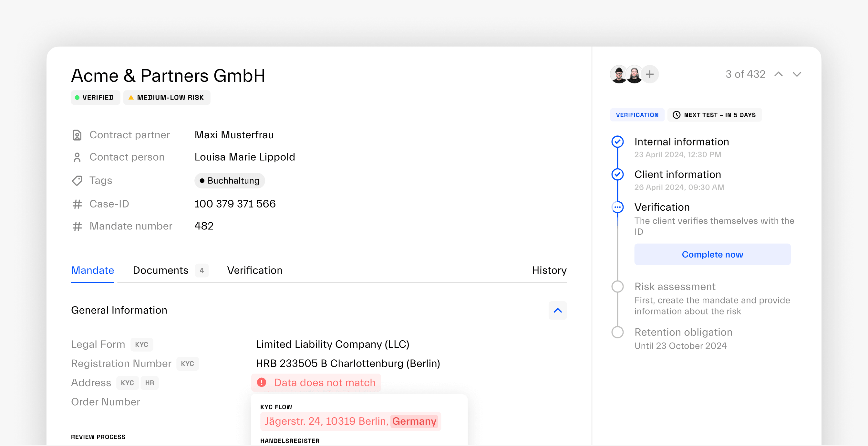The width and height of the screenshot is (868, 446).
Task: Select the Buchhaltung tag chip
Action: [230, 180]
